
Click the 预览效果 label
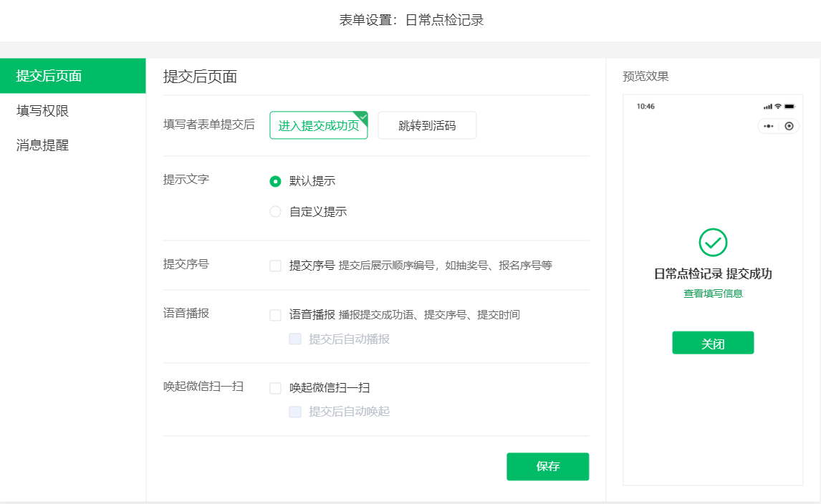coord(645,77)
